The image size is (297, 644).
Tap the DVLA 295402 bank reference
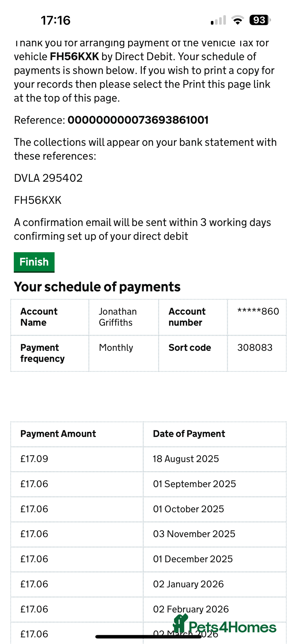(x=48, y=178)
